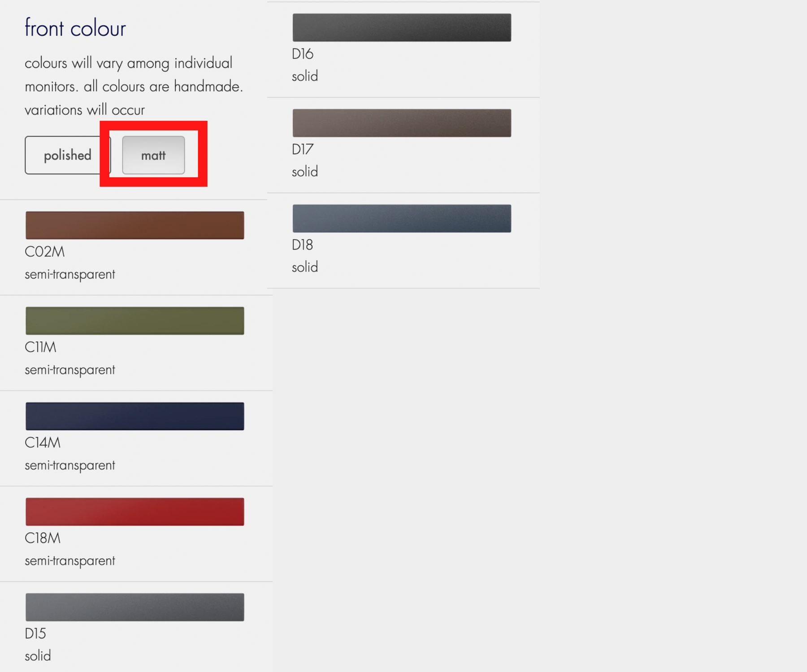Click the D16 colour code label
The image size is (807, 672).
pyautogui.click(x=303, y=54)
